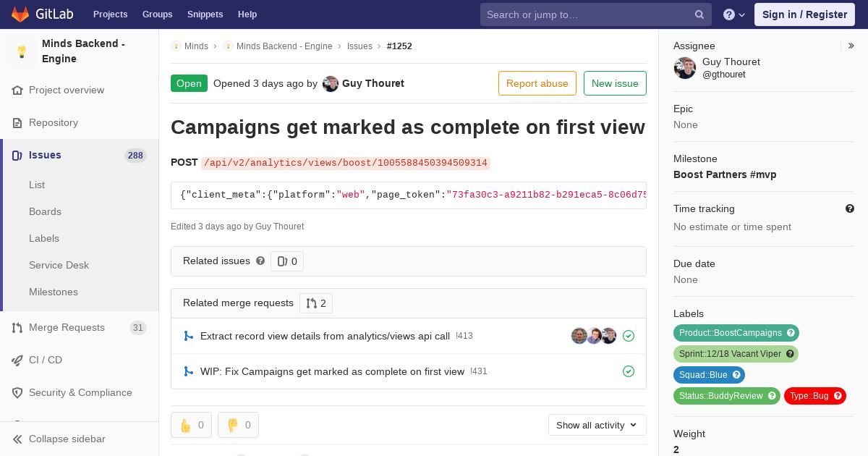Image resolution: width=868 pixels, height=456 pixels.
Task: Click the GitLab fox logo
Action: tap(20, 14)
